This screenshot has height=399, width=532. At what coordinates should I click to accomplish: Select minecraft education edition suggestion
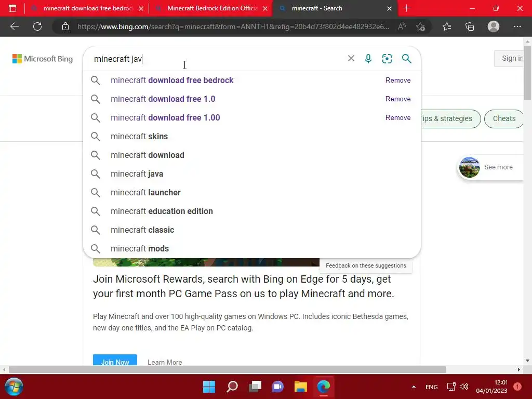click(x=252, y=211)
